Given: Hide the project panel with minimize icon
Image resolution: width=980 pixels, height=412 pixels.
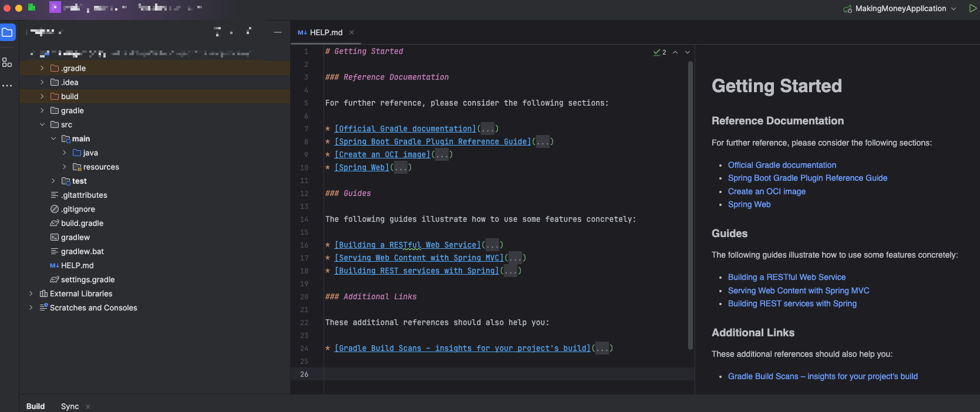Looking at the screenshot, I should click(278, 32).
